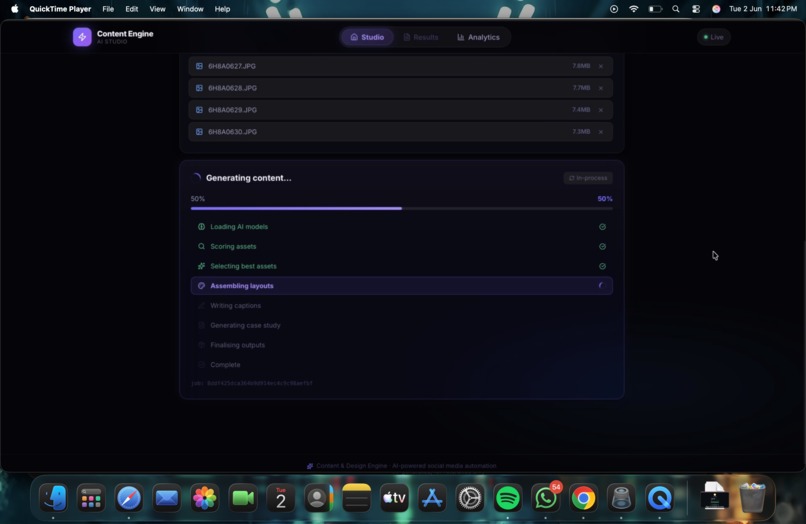Screen dimensions: 806x524
Task: Remove file 6H8A0628.JPG
Action: (x=600, y=88)
